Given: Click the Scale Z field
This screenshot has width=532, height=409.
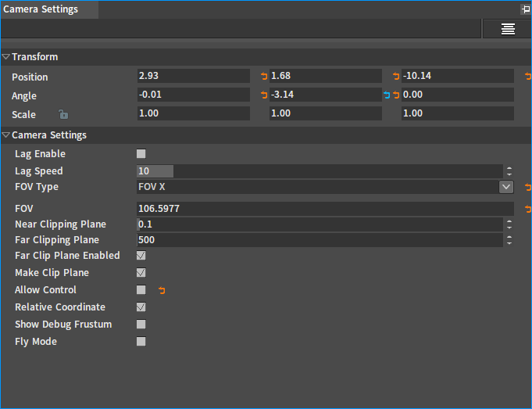Looking at the screenshot, I should [x=457, y=113].
